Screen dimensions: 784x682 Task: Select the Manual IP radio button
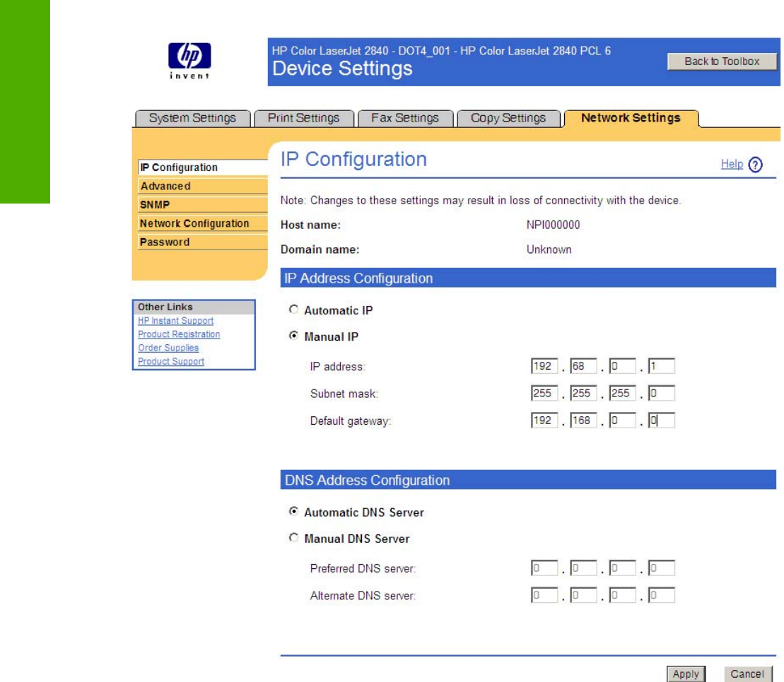pyautogui.click(x=293, y=336)
